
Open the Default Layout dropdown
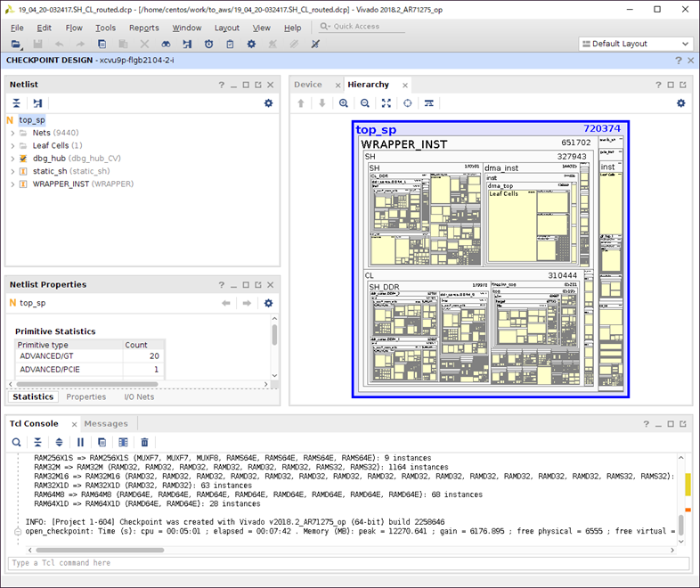636,44
